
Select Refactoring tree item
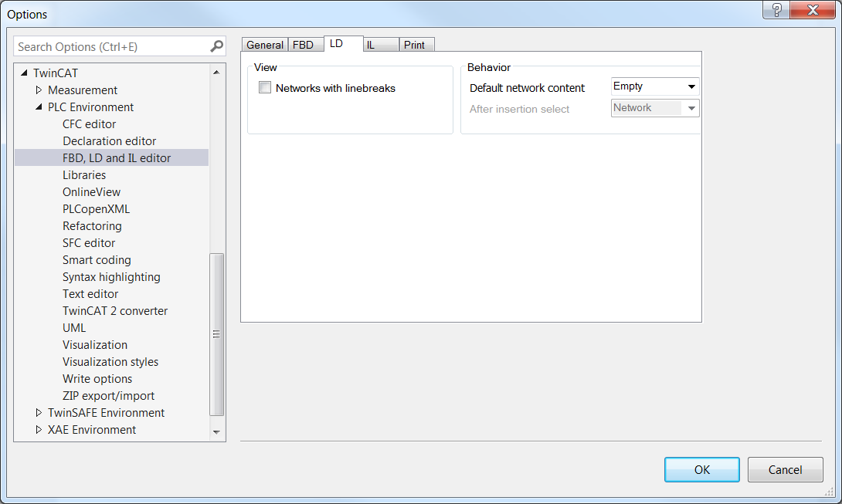92,226
